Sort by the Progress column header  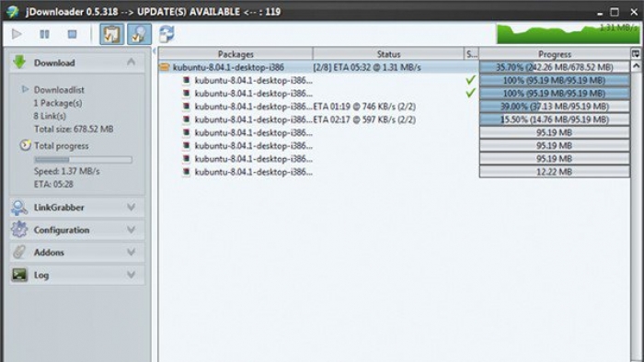point(555,54)
